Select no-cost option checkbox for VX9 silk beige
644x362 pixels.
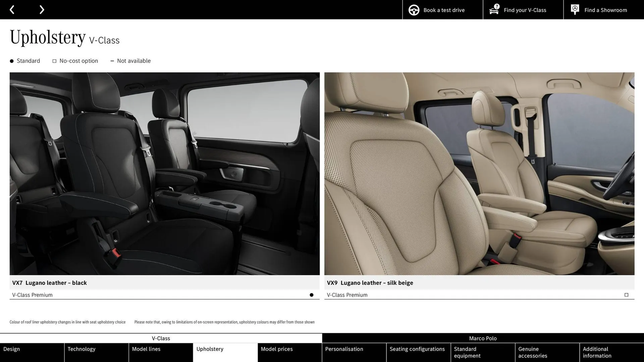point(626,295)
